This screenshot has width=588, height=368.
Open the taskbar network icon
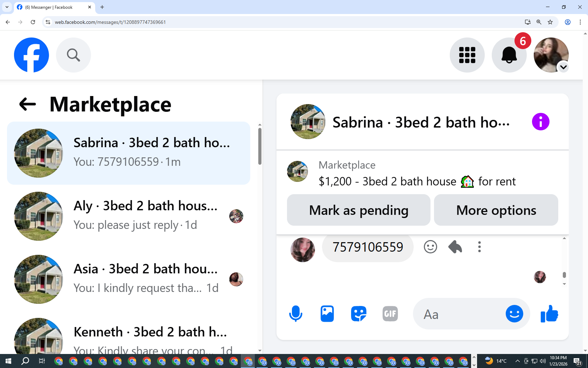534,361
